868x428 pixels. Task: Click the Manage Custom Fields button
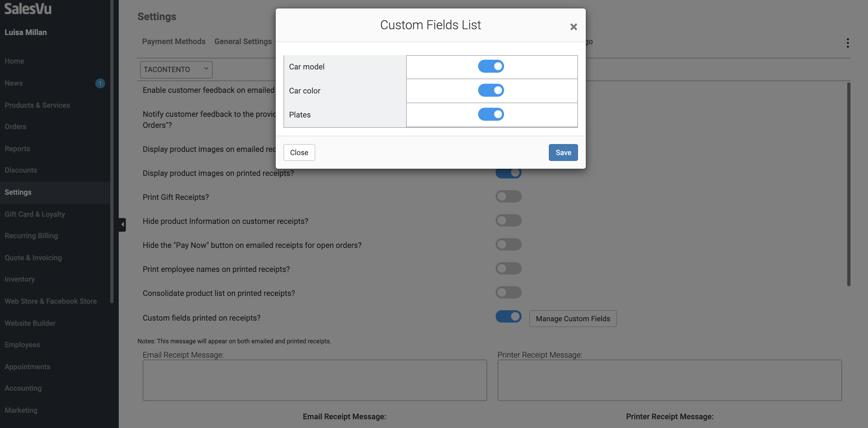(573, 318)
